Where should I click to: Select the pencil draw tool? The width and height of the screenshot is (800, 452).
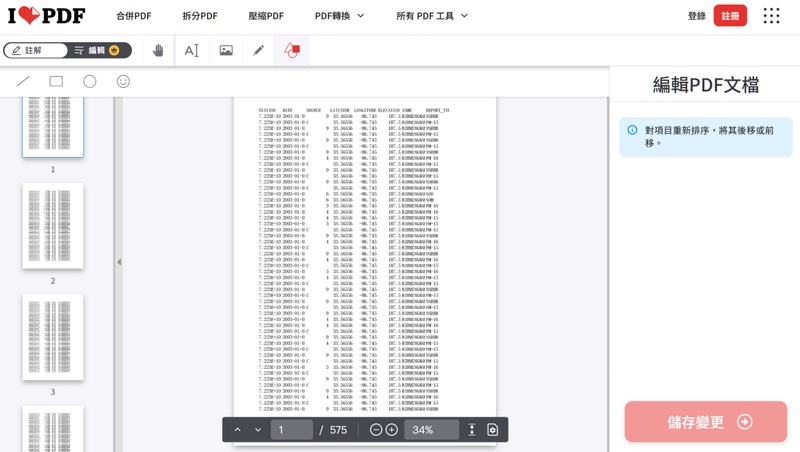tap(259, 50)
